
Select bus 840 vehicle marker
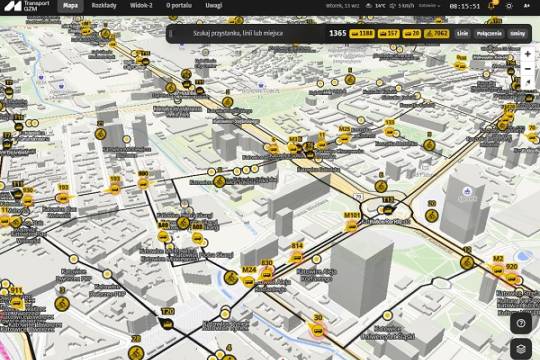coord(163,237)
